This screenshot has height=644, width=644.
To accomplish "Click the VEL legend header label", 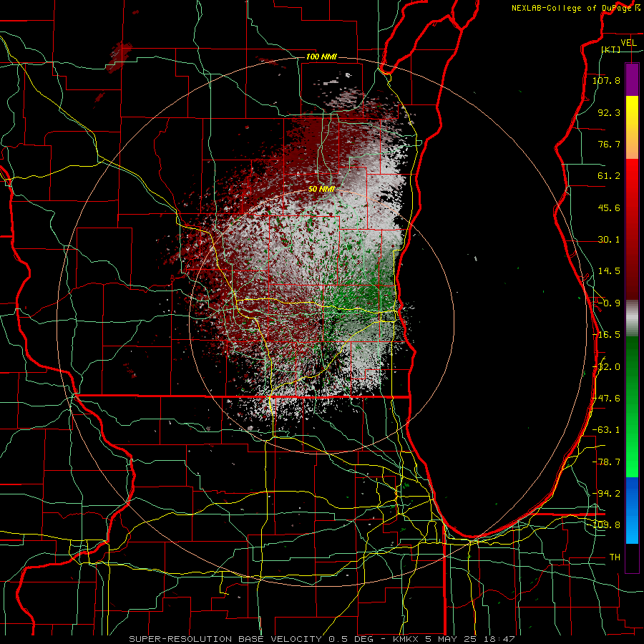I will (628, 43).
